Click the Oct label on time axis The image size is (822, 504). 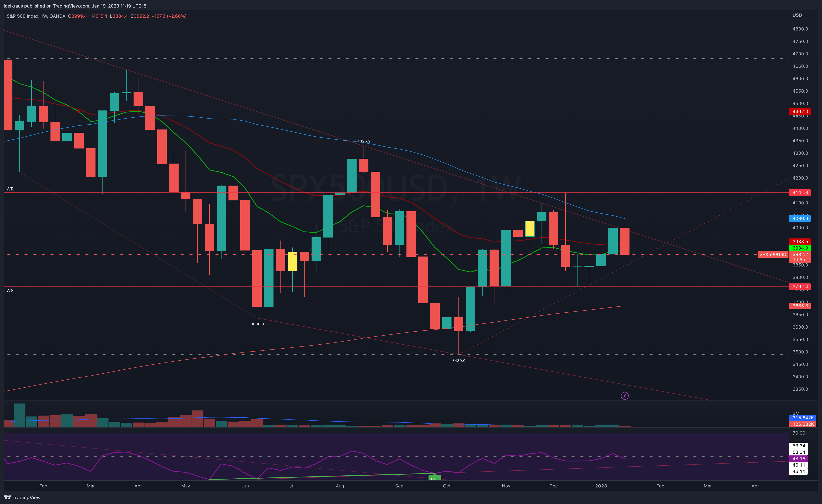446,486
